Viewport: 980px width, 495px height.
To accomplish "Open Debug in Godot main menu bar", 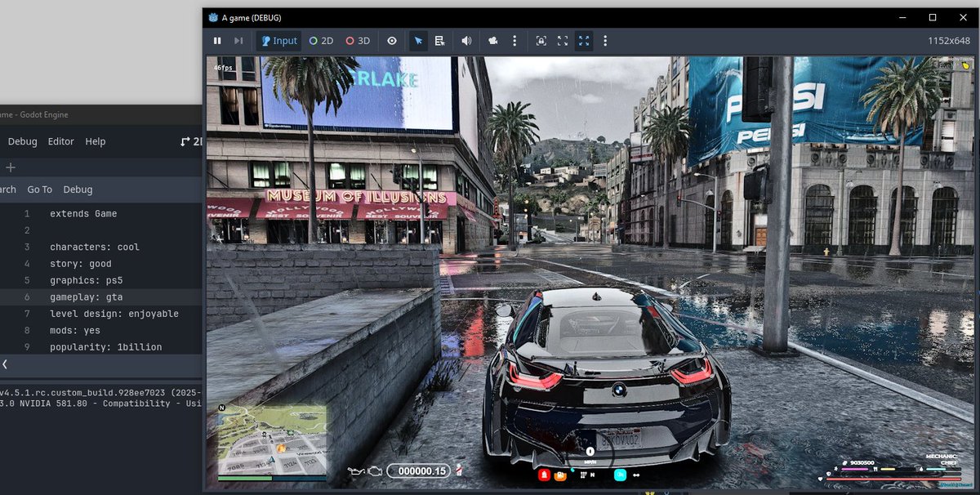I will 23,141.
